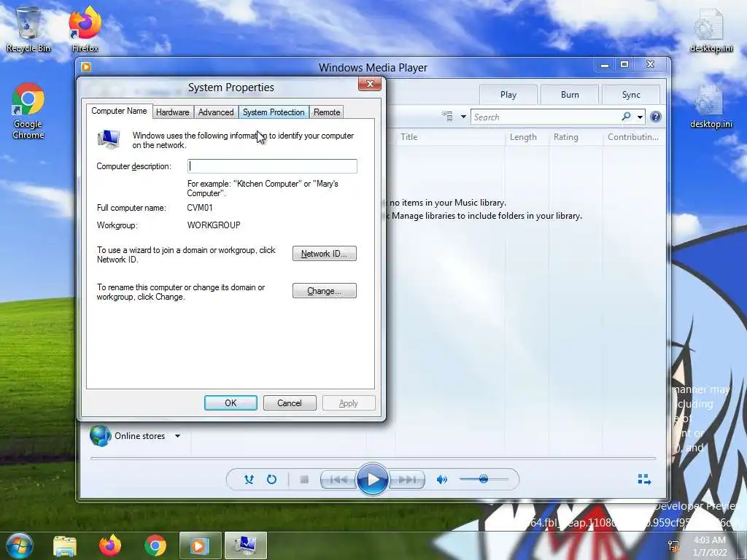Viewport: 747px width, 560px height.
Task: Click the Previous track button
Action: tap(338, 480)
